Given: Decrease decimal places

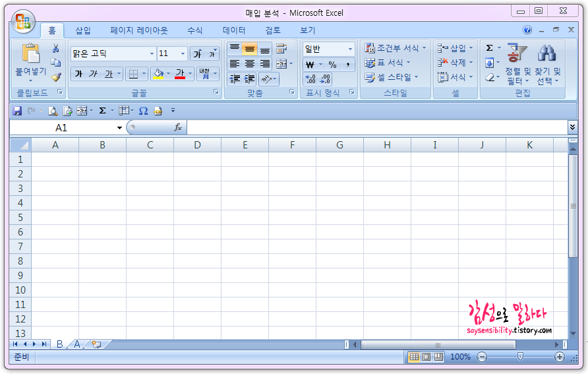Looking at the screenshot, I should [325, 78].
